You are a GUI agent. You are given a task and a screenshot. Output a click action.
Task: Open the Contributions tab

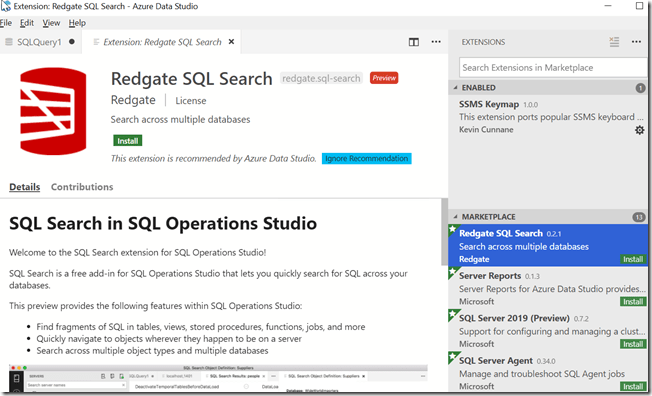click(82, 187)
